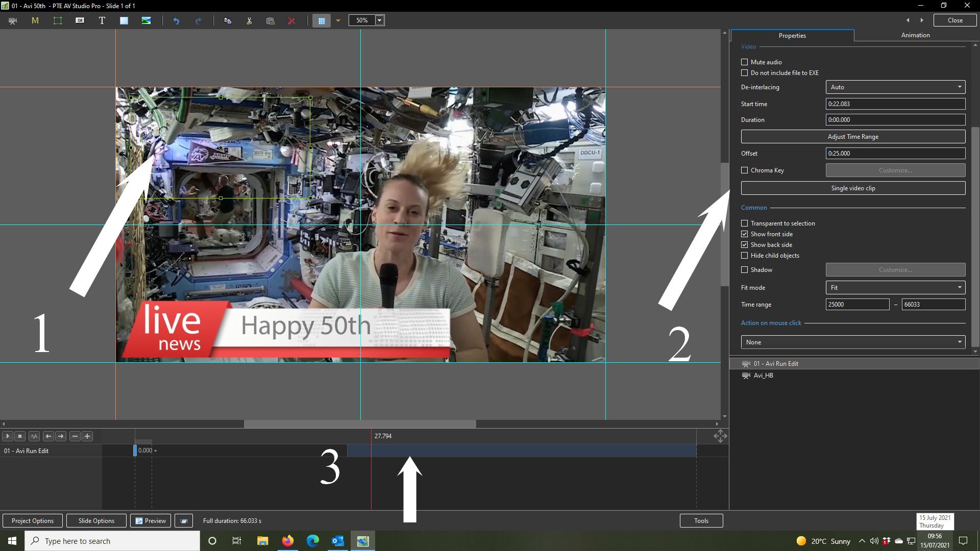980x551 pixels.
Task: Add a frame object from toolbar
Action: pyautogui.click(x=57, y=21)
